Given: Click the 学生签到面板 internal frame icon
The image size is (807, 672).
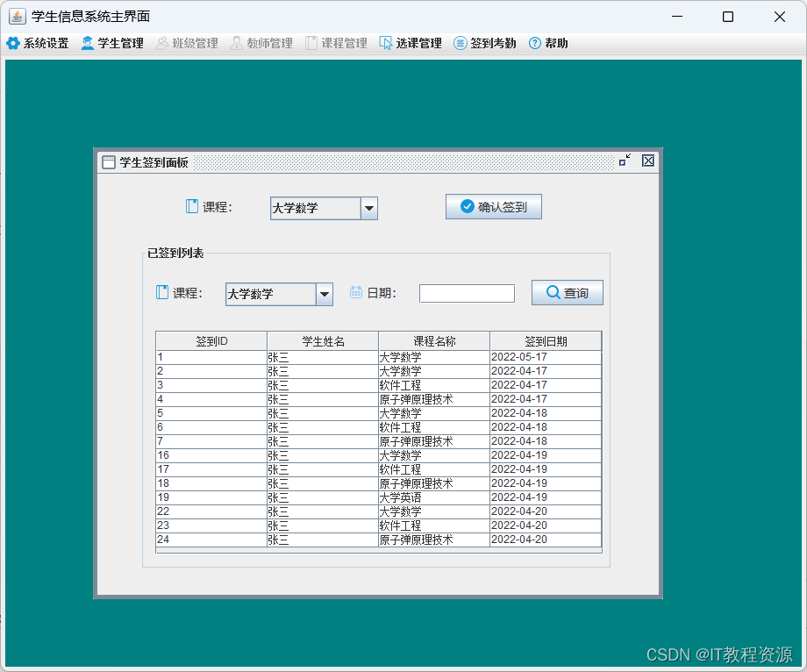Looking at the screenshot, I should (x=109, y=162).
